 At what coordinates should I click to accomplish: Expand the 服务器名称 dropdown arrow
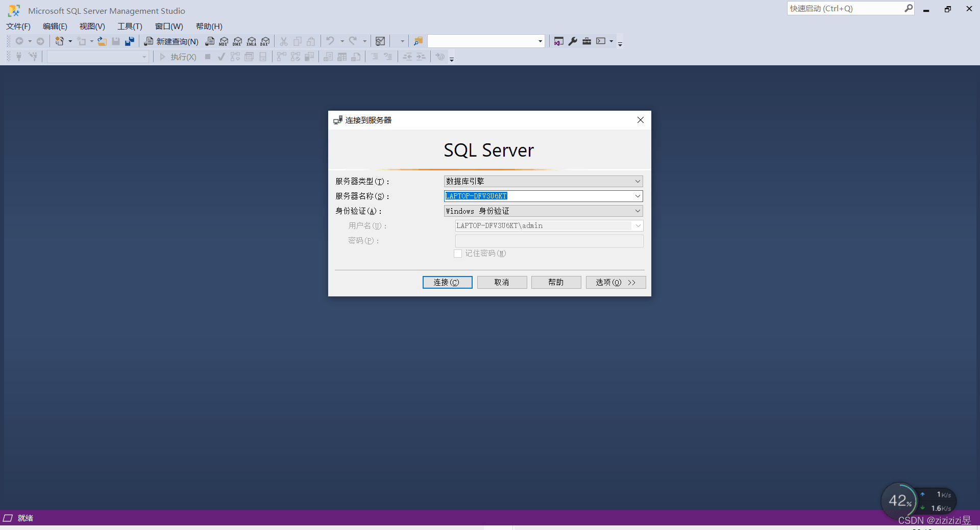coord(638,196)
